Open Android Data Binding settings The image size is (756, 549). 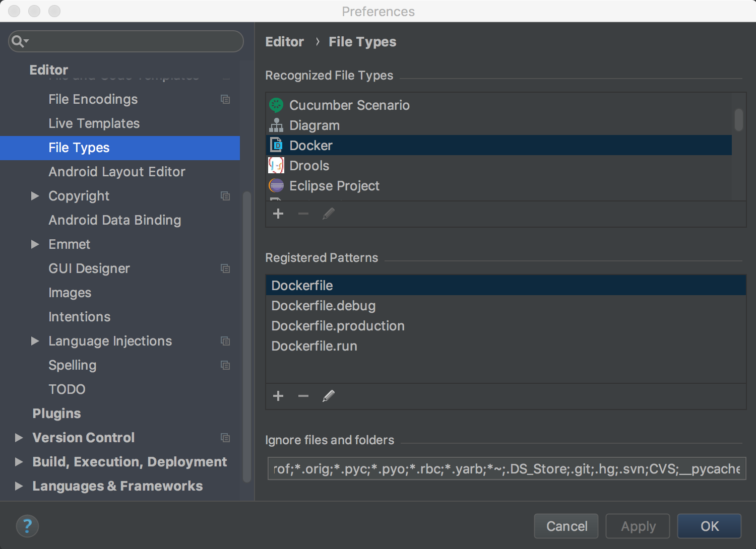[115, 220]
